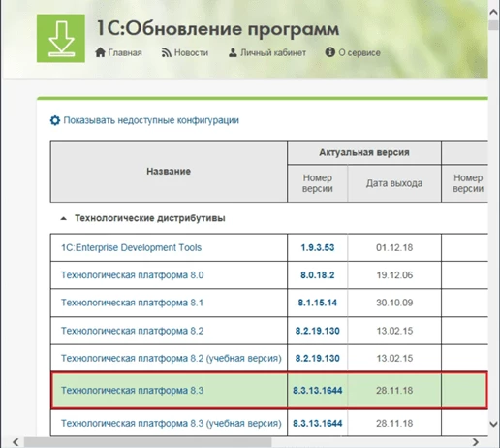Click version 8.3.13.1644 in 8.3 учебная версия row
Screen dimensions: 500x448
pos(318,423)
